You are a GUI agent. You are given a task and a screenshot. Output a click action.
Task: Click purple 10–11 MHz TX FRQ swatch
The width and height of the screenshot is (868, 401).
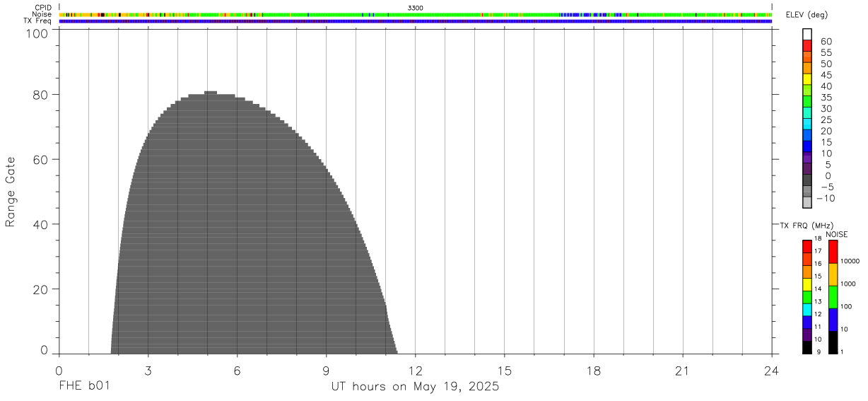tap(807, 335)
